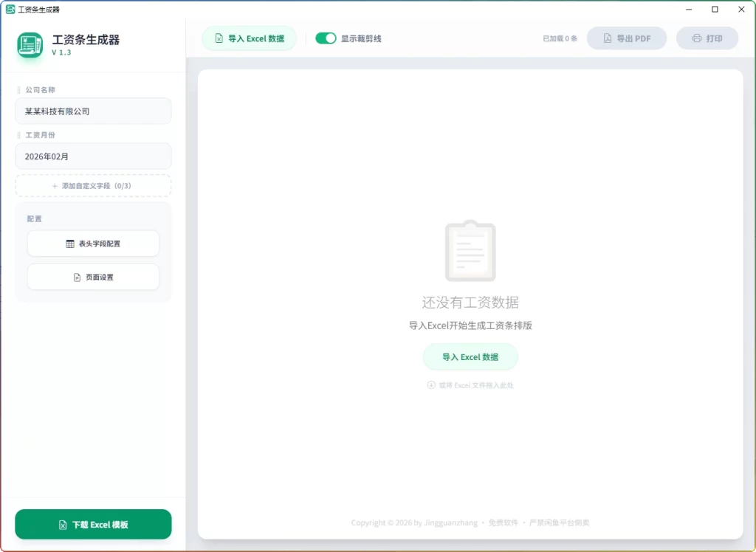Click the center 导入 Excel 数据 button
This screenshot has height=552, width=756.
pyautogui.click(x=470, y=356)
